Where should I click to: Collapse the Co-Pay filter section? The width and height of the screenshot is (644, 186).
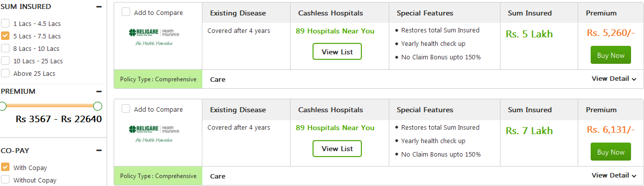[x=99, y=150]
